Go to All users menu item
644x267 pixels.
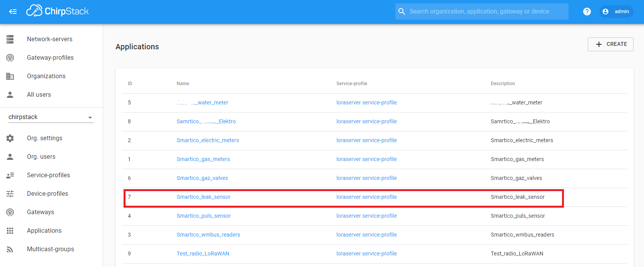coord(39,95)
